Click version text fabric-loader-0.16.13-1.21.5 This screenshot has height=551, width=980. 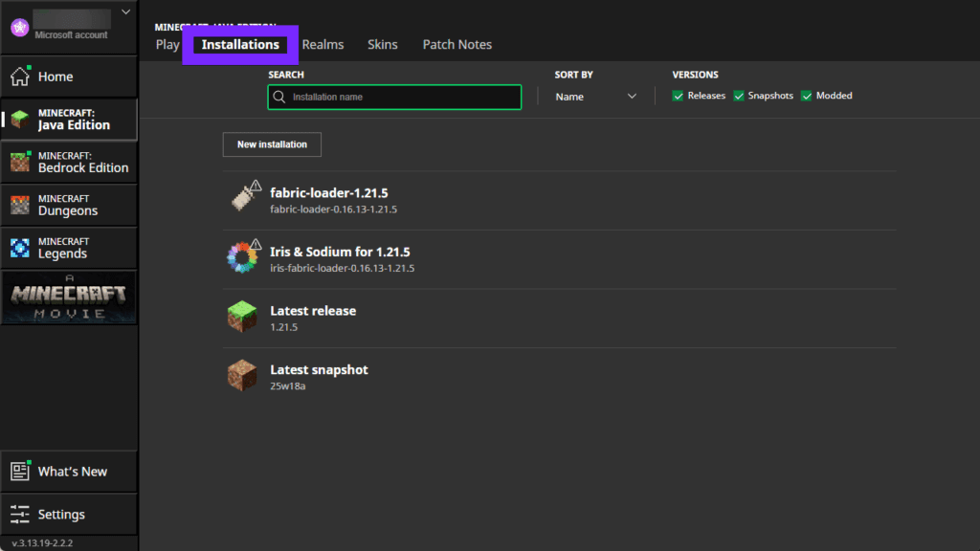pos(334,209)
